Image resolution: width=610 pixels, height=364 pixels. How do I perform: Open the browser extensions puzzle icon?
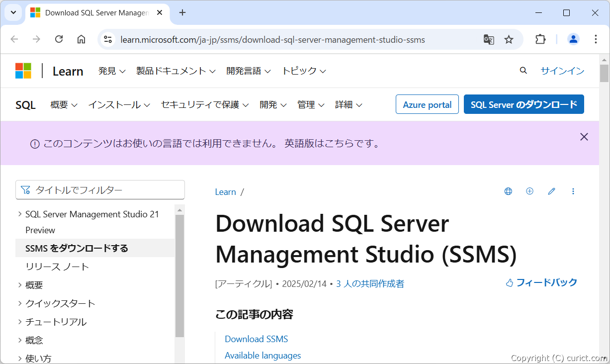[540, 39]
